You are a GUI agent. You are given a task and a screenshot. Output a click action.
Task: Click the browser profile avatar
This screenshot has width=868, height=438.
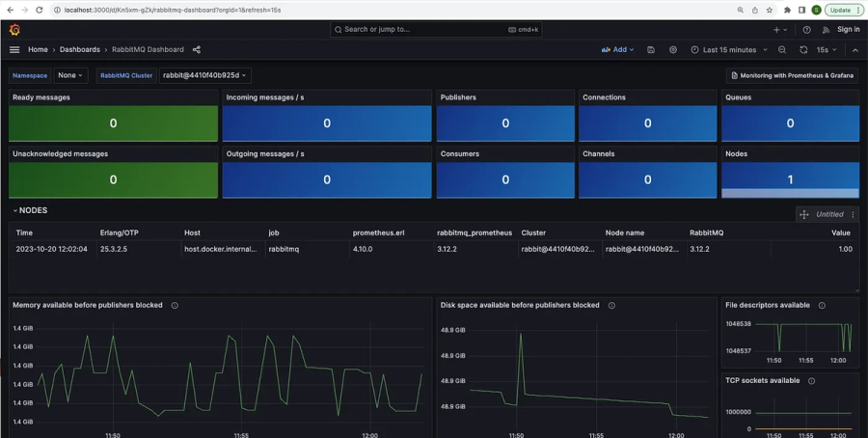817,10
